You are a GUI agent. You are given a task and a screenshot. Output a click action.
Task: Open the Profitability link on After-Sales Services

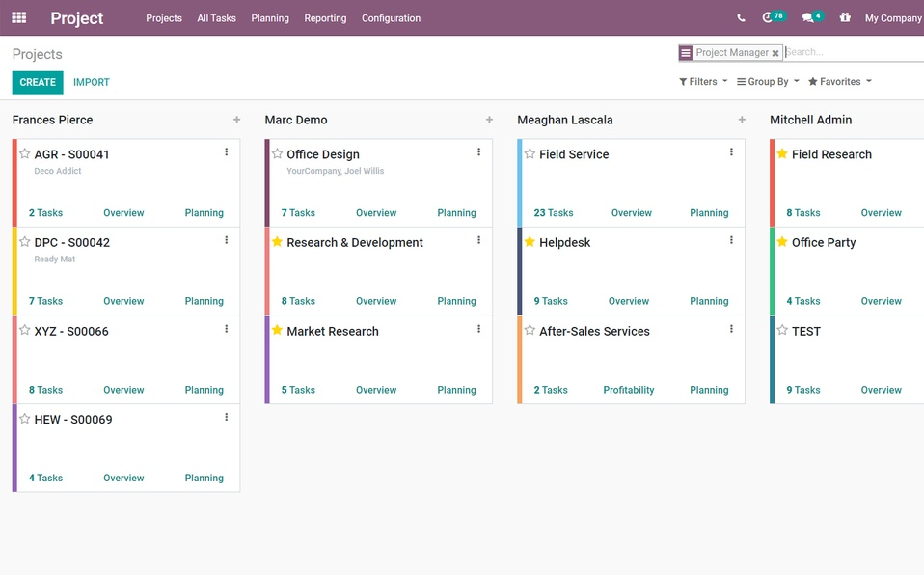(628, 390)
